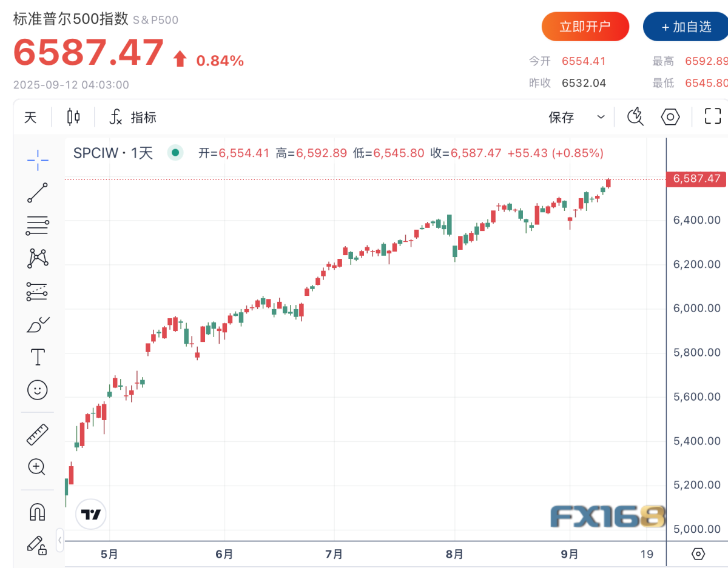Select the ruler measure tool

[x=37, y=435]
